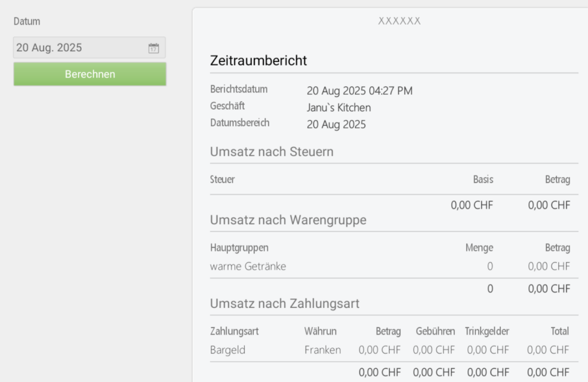Viewport: 588px width, 382px height.
Task: Click the Total column header
Action: click(560, 331)
